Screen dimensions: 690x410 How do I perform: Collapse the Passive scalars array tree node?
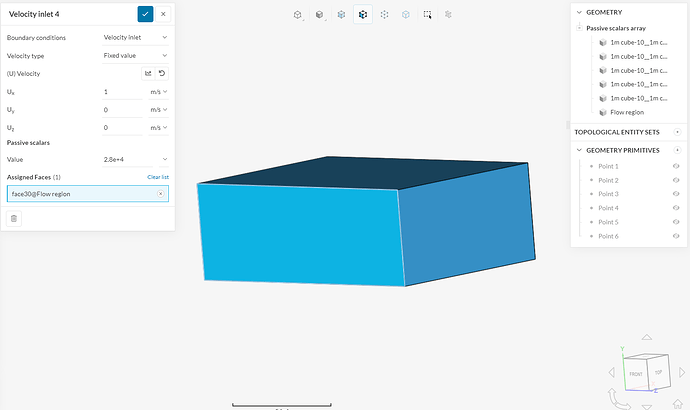point(579,28)
